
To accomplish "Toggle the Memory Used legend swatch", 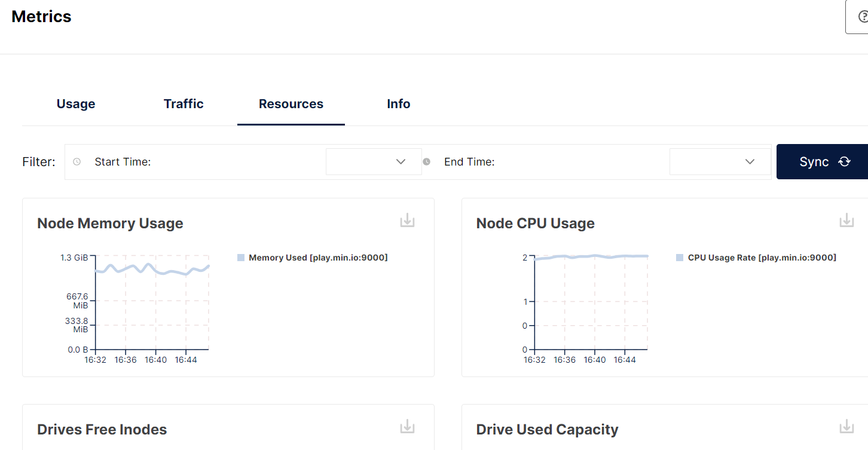I will pyautogui.click(x=241, y=258).
